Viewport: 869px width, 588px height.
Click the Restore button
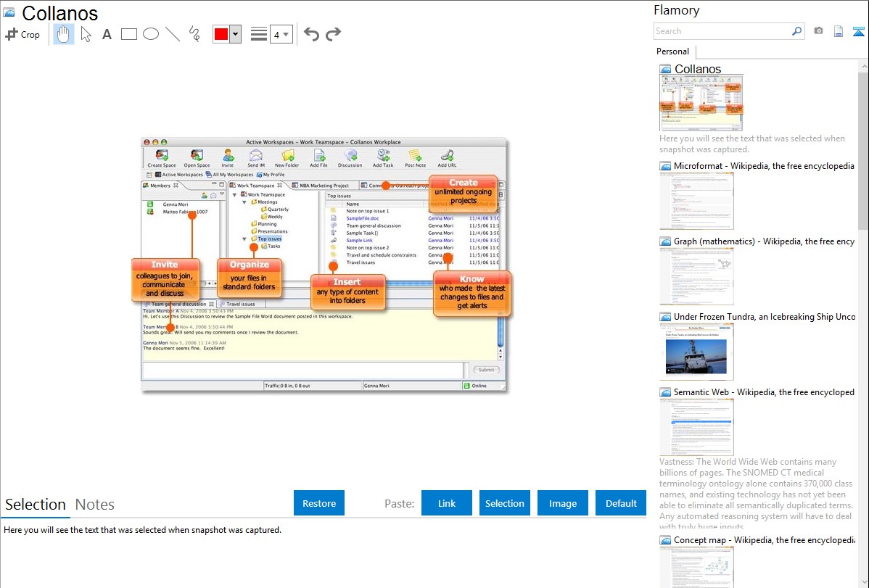point(319,503)
